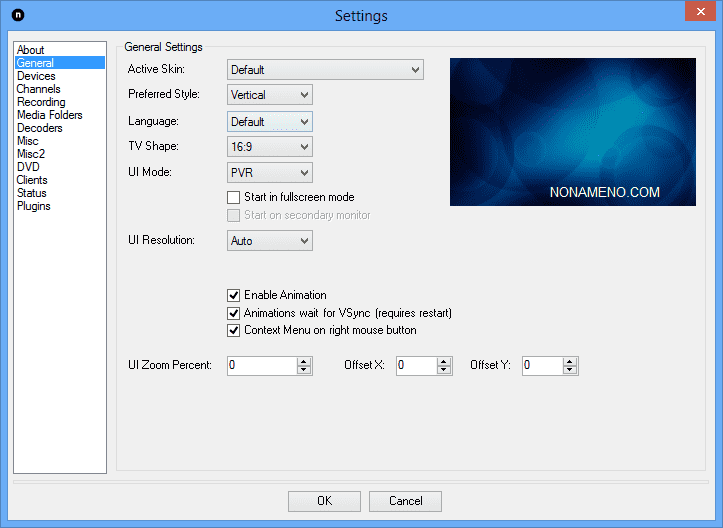
Task: Expand the Preferred Style dropdown
Action: pos(270,95)
